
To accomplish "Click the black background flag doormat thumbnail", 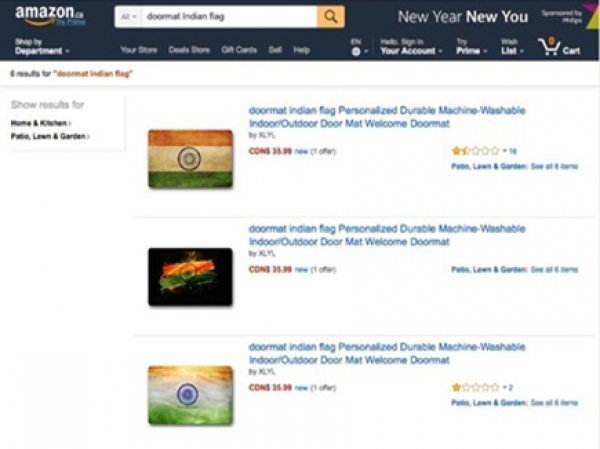I will [190, 276].
